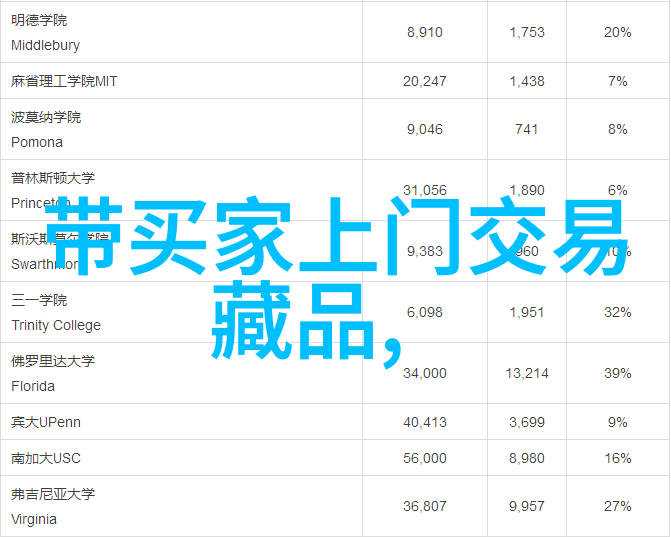Screen dimensions: 671x537
Task: Click the value 8,980 in USC row
Action: click(527, 458)
